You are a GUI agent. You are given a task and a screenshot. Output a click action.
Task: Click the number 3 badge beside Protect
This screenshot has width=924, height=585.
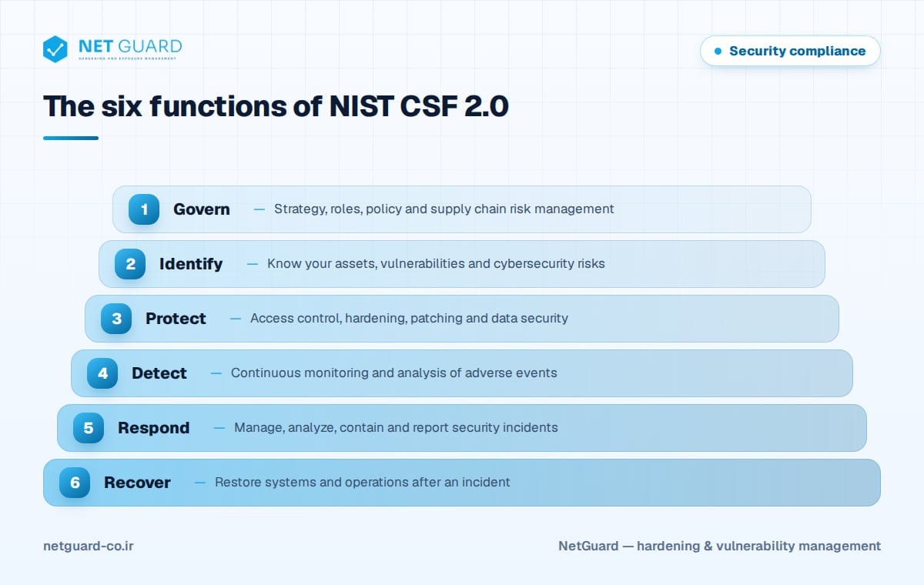point(116,319)
